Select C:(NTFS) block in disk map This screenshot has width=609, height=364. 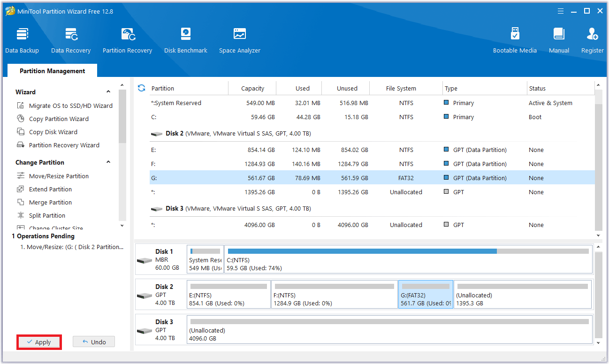[408, 259]
